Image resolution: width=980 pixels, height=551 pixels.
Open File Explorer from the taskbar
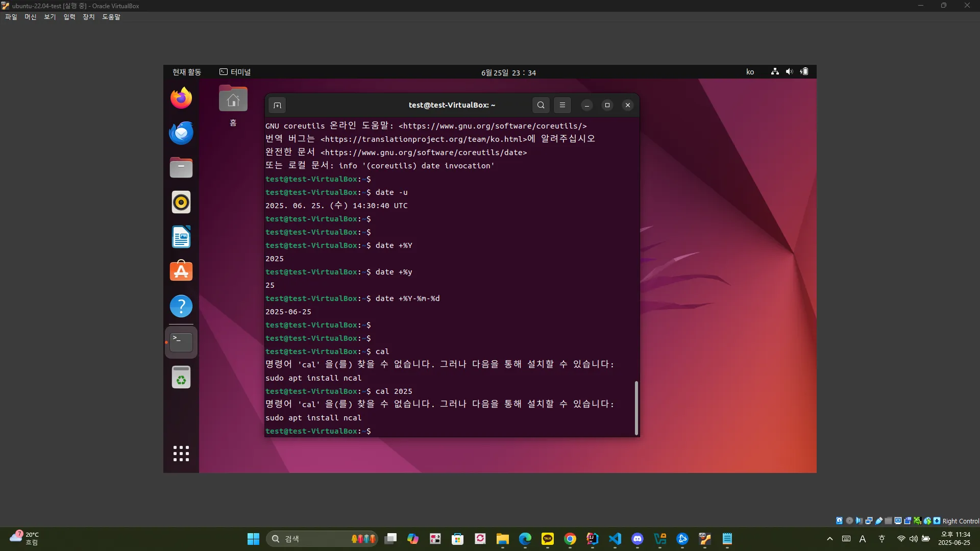(x=503, y=539)
